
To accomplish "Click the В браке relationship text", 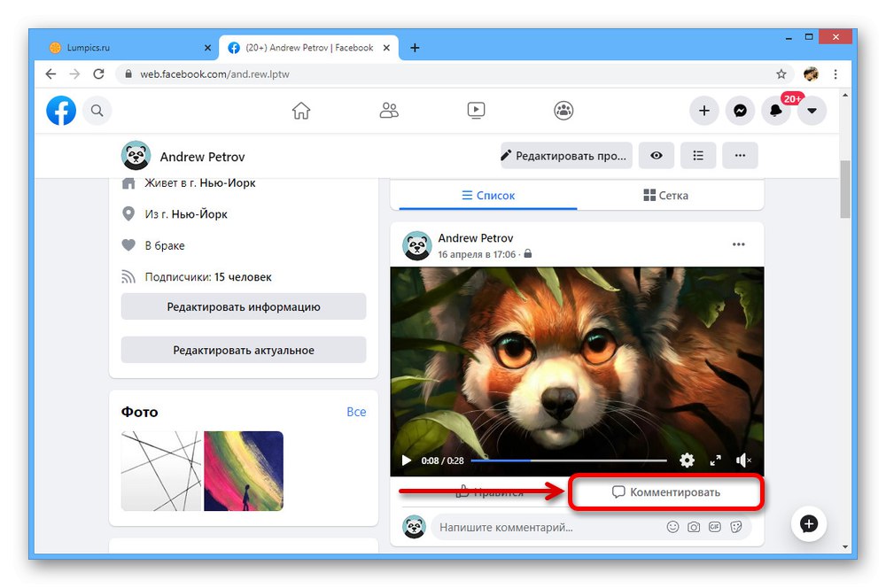I will [165, 245].
